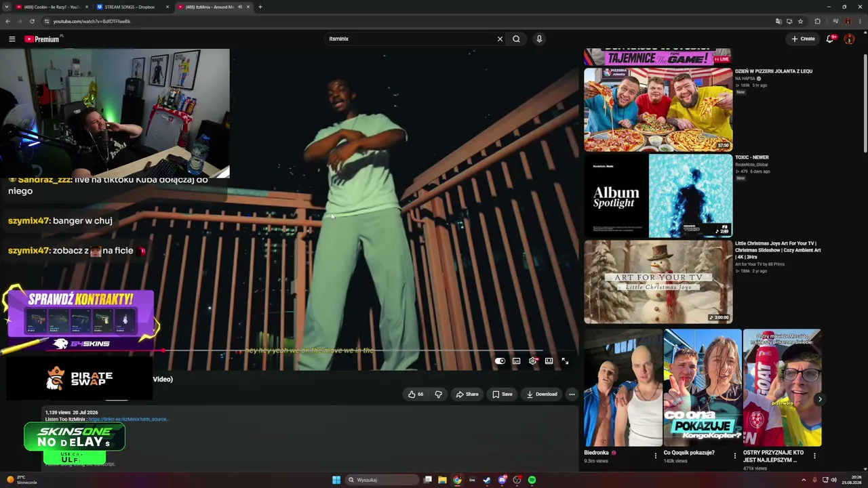Submit search with magnifier button
The image size is (868, 488).
tap(516, 39)
